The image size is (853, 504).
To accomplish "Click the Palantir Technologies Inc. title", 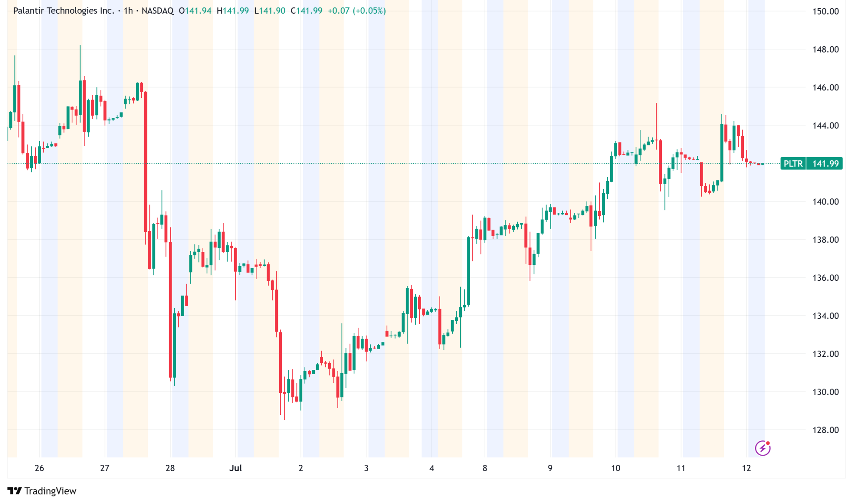I will point(64,11).
